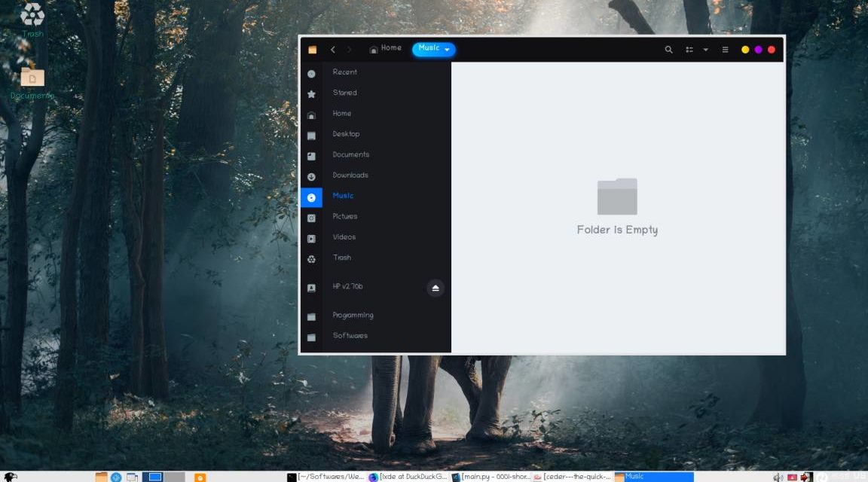Go back to previous folder

coord(333,49)
